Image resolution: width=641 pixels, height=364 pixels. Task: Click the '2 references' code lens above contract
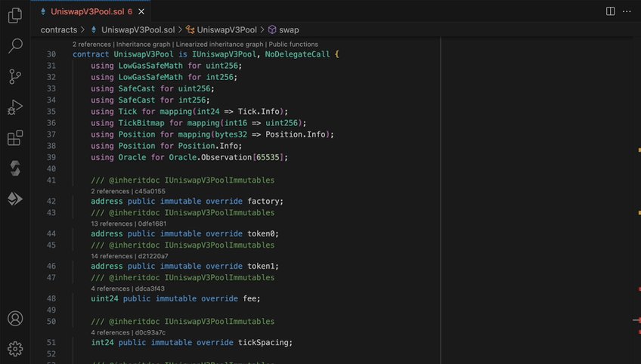pos(91,44)
